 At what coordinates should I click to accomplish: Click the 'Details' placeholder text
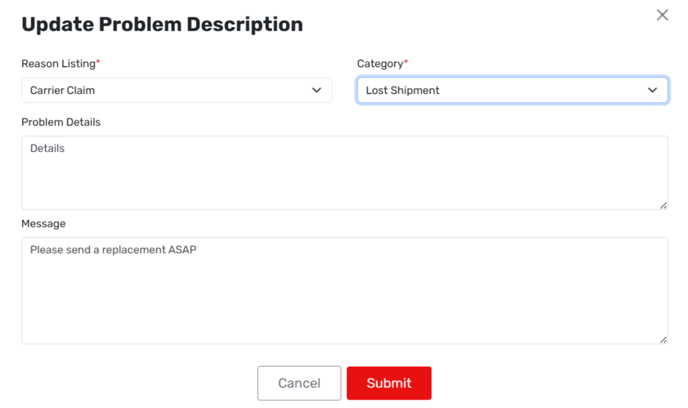47,149
